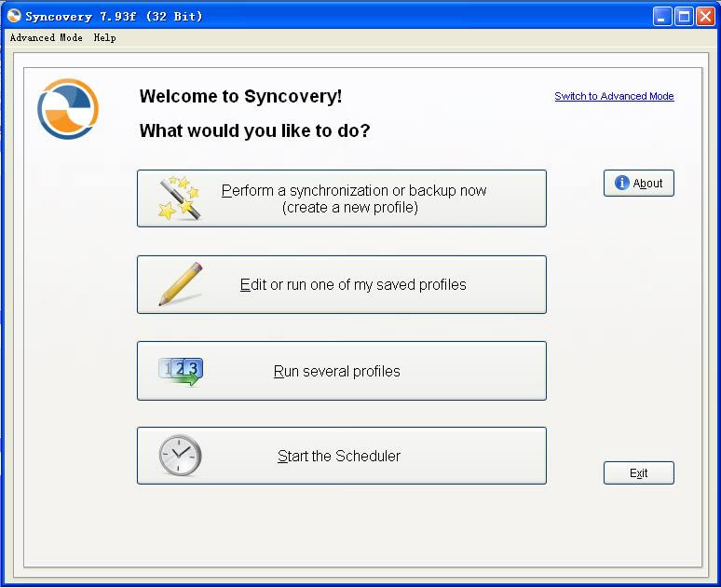721x588 pixels.
Task: Close the Syncovery window
Action: (705, 17)
